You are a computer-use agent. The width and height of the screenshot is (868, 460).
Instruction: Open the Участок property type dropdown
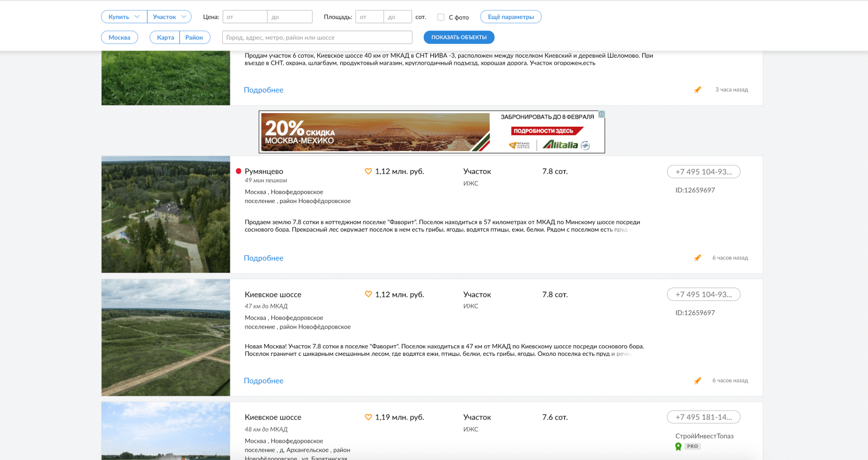coord(169,17)
